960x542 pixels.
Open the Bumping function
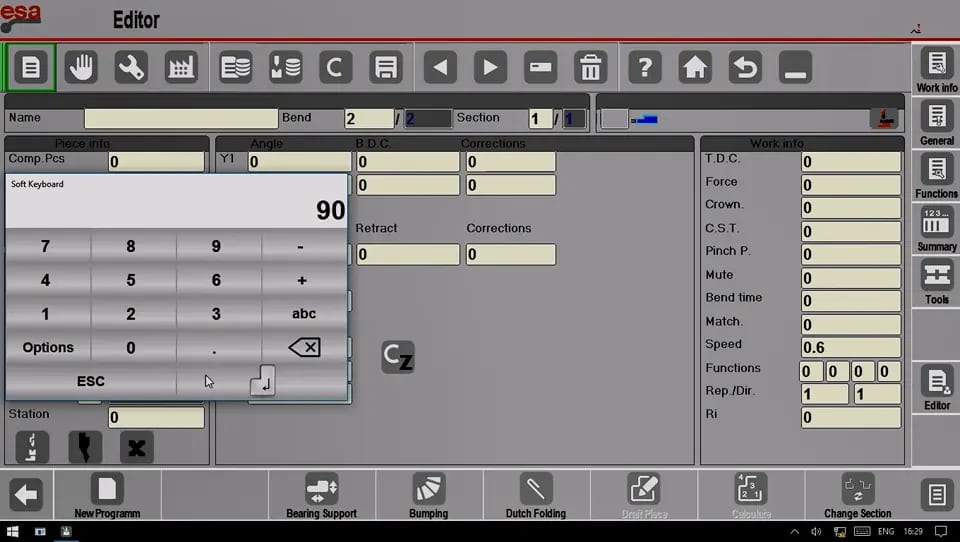click(429, 495)
